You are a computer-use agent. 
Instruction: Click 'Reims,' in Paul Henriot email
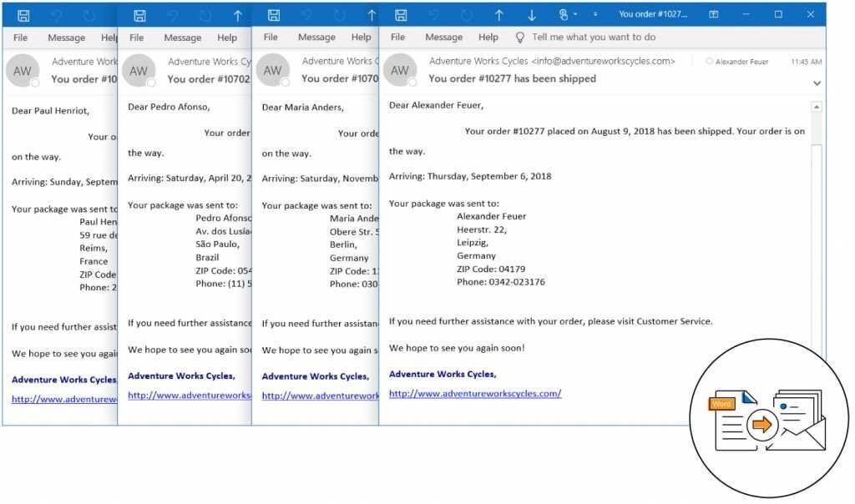point(94,248)
